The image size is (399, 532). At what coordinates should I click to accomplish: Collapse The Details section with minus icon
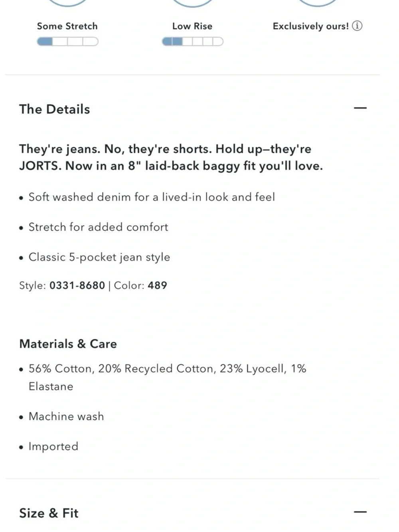tap(360, 108)
